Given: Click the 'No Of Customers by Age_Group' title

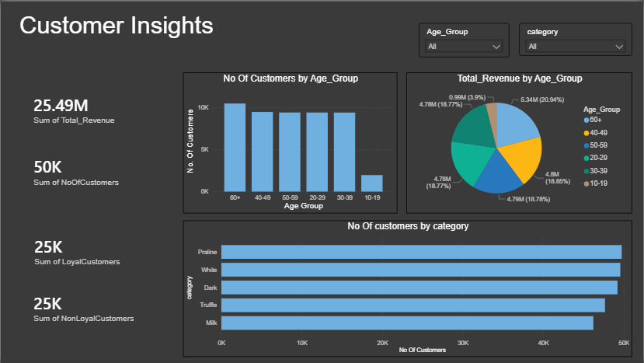Looking at the screenshot, I should tap(291, 79).
